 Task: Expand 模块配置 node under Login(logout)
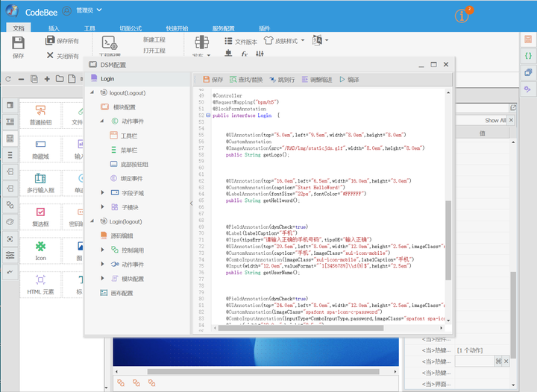pos(102,279)
